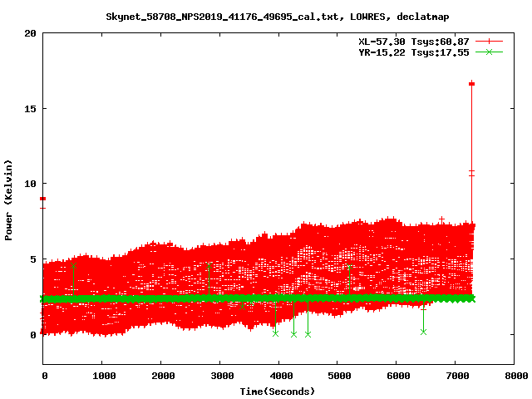The width and height of the screenshot is (532, 399).
Task: Click the x-axis tick label 1000
Action: click(x=104, y=376)
